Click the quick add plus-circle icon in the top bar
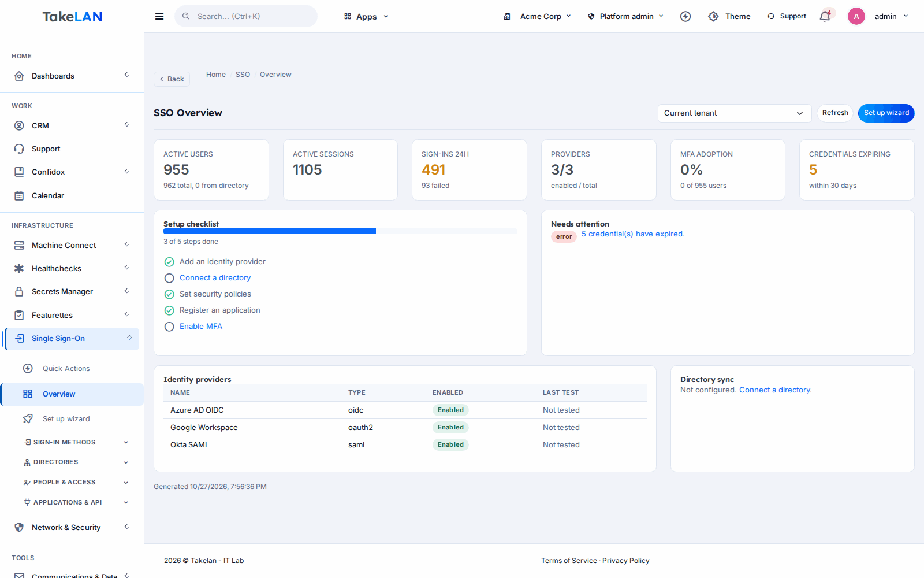The image size is (924, 578). pos(685,16)
